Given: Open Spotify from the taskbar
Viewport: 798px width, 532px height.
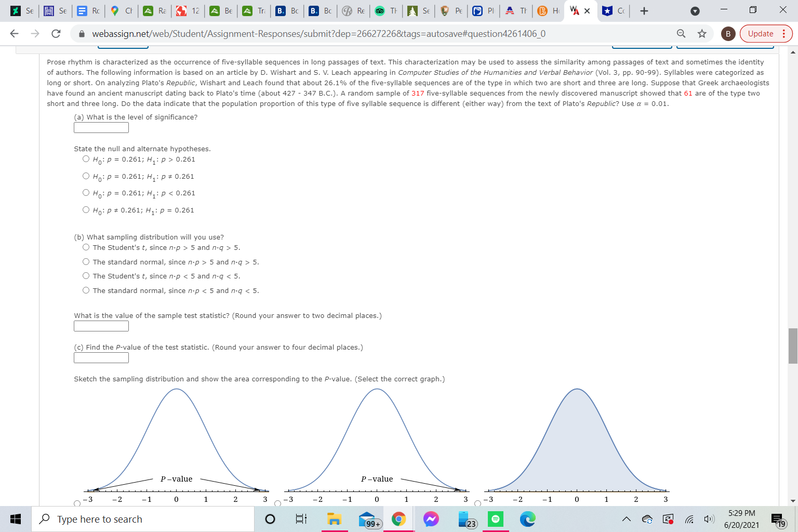Looking at the screenshot, I should pyautogui.click(x=496, y=519).
